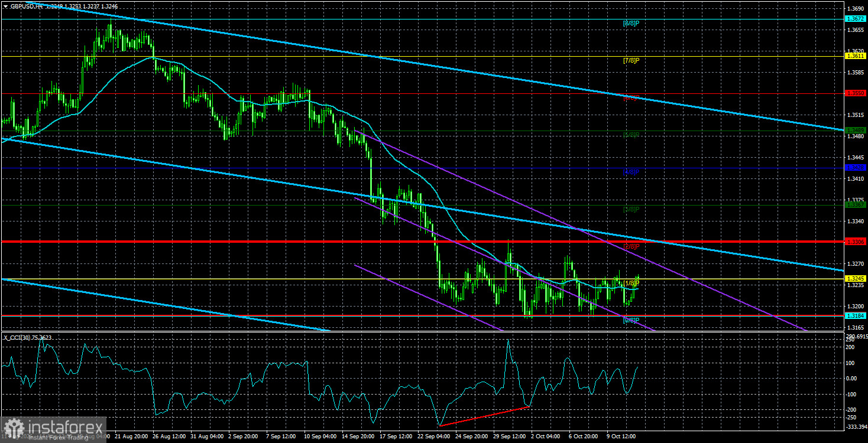This screenshot has width=868, height=443.
Task: Select the 1.3184 price level tag
Action: click(x=856, y=316)
